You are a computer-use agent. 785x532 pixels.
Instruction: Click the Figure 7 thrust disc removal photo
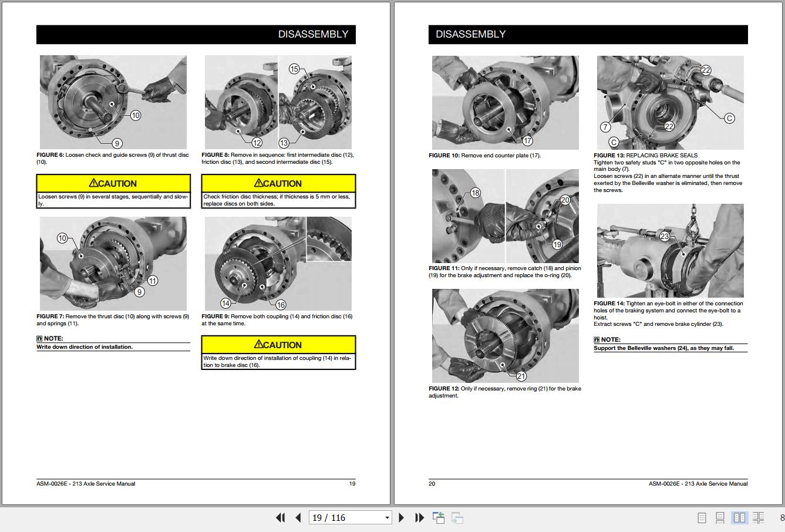[x=113, y=264]
